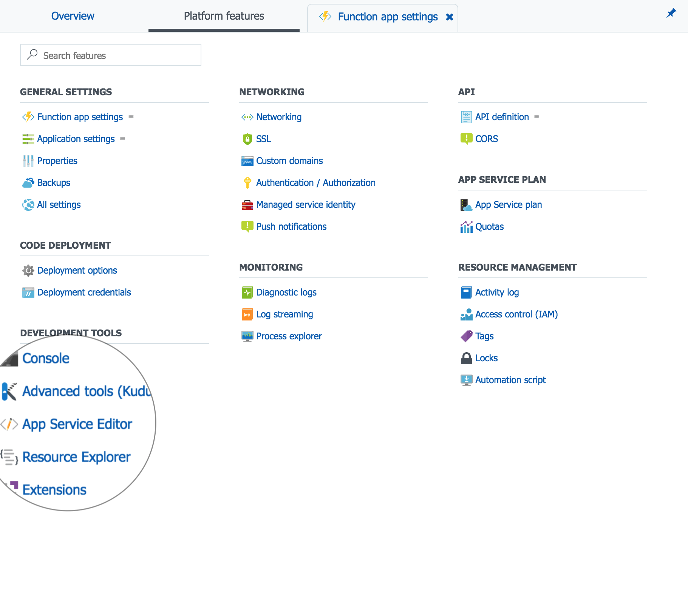Click the Authentication / Authorization key icon
Viewport: 688px width, 616px height.
[x=247, y=183]
